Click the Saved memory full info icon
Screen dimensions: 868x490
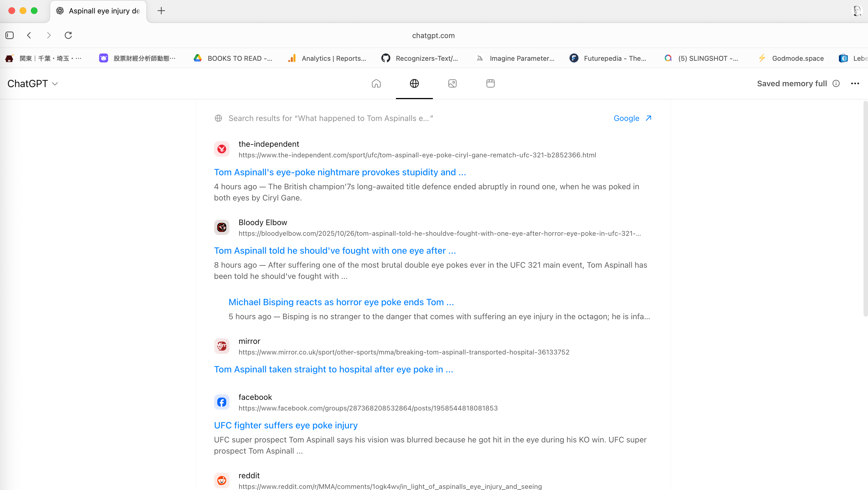(x=836, y=83)
